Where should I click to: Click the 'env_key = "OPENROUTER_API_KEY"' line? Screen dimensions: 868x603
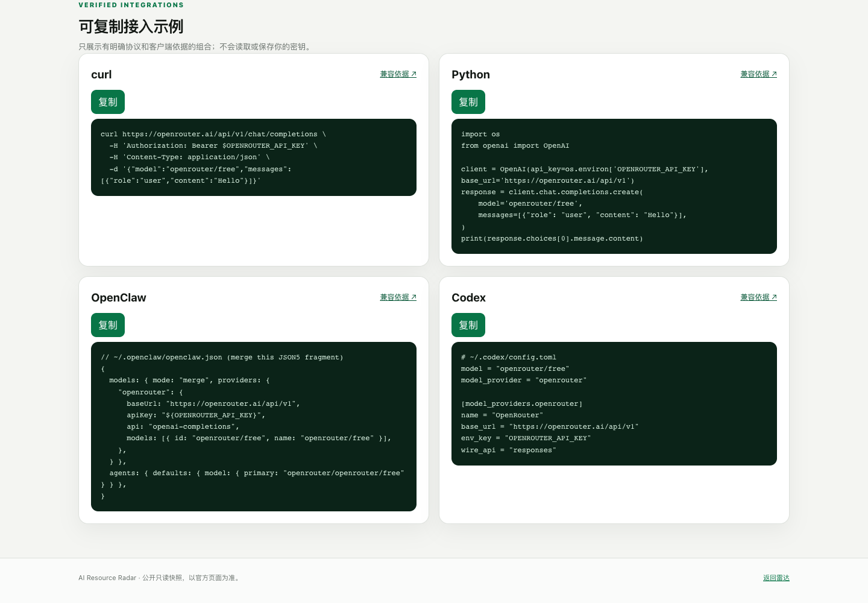coord(526,438)
